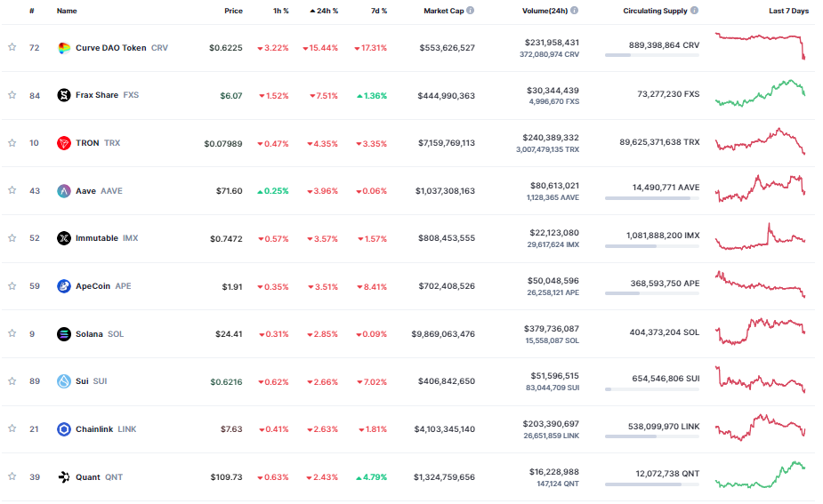This screenshot has width=823, height=504.
Task: Click Aave price $71.60
Action: (230, 191)
